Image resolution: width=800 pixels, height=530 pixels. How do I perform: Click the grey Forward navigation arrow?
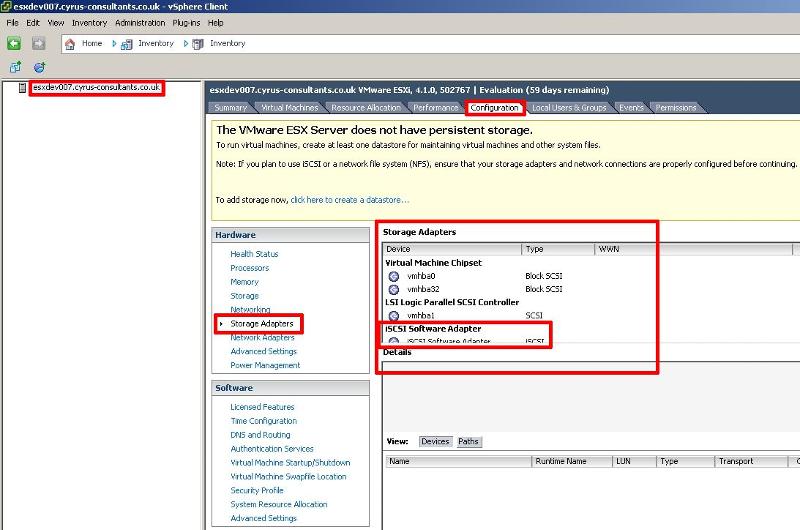[x=38, y=43]
